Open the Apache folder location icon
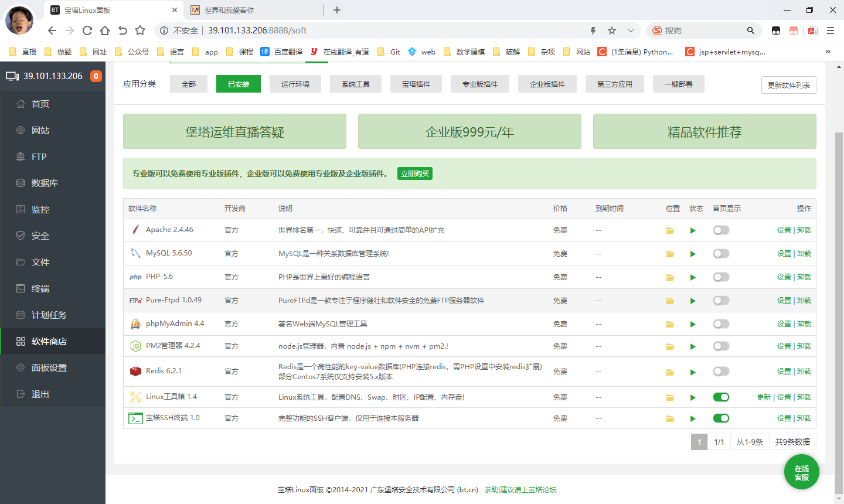The image size is (844, 504). click(x=669, y=230)
